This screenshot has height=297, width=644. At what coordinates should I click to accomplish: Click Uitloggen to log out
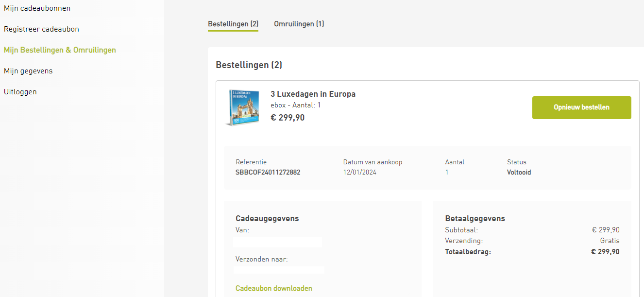tap(20, 92)
